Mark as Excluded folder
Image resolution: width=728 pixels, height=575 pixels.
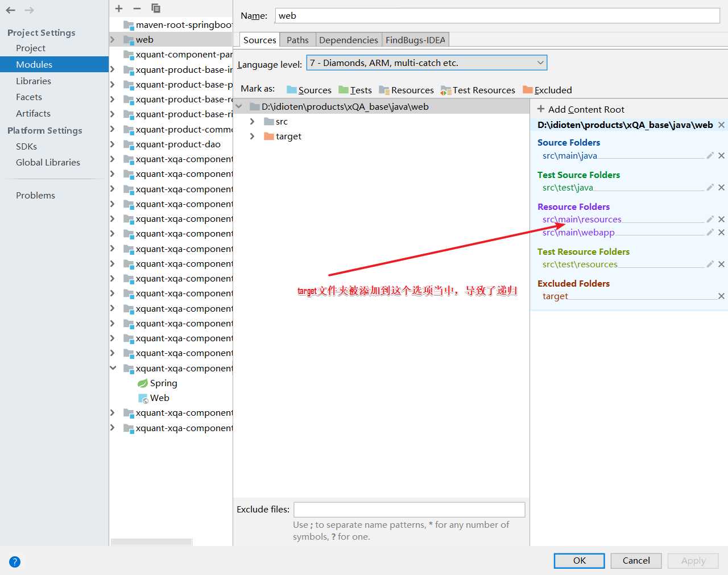tap(547, 90)
